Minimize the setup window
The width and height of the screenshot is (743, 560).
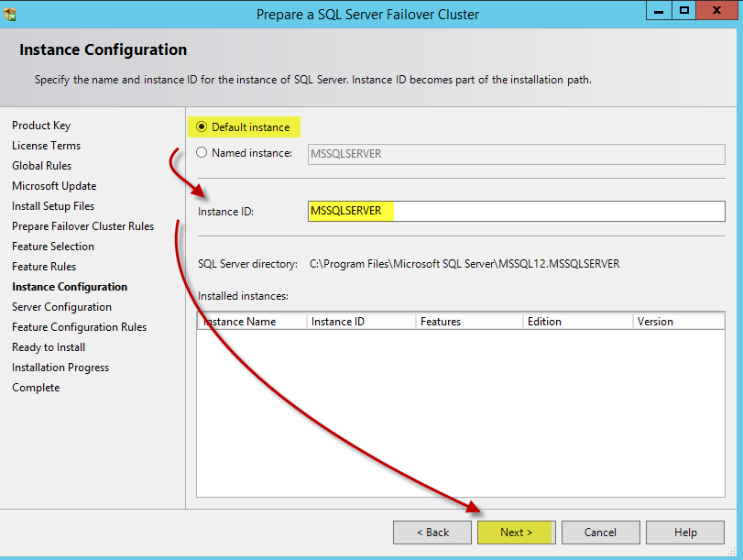[x=659, y=10]
